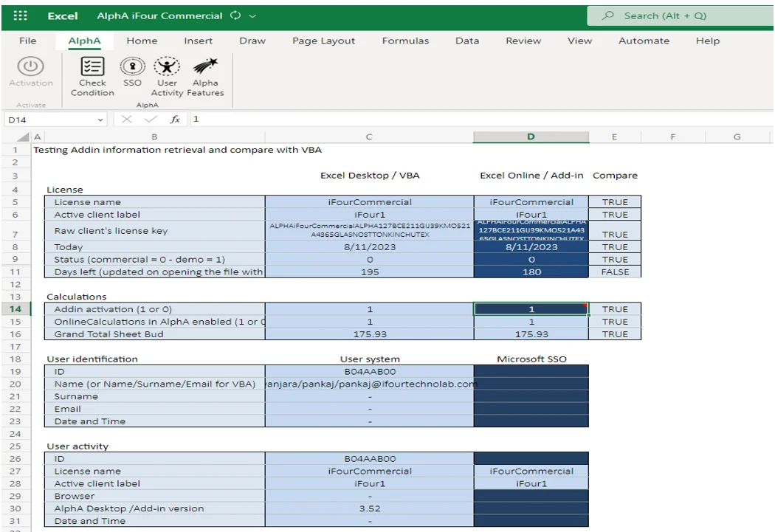Select B04AAB00 in User identification ID row
The height and width of the screenshot is (532, 775).
(x=370, y=371)
